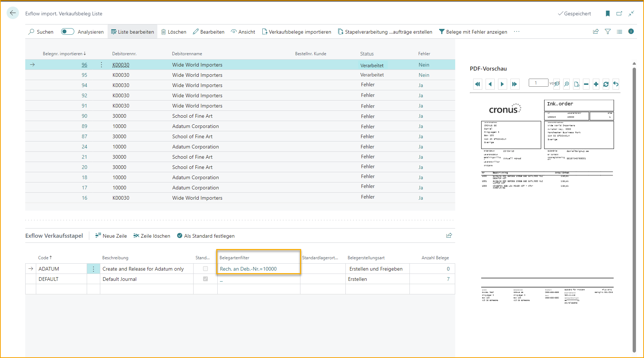Check the Standard checkbox for ADATUM row
This screenshot has height=358, width=644.
pos(205,269)
